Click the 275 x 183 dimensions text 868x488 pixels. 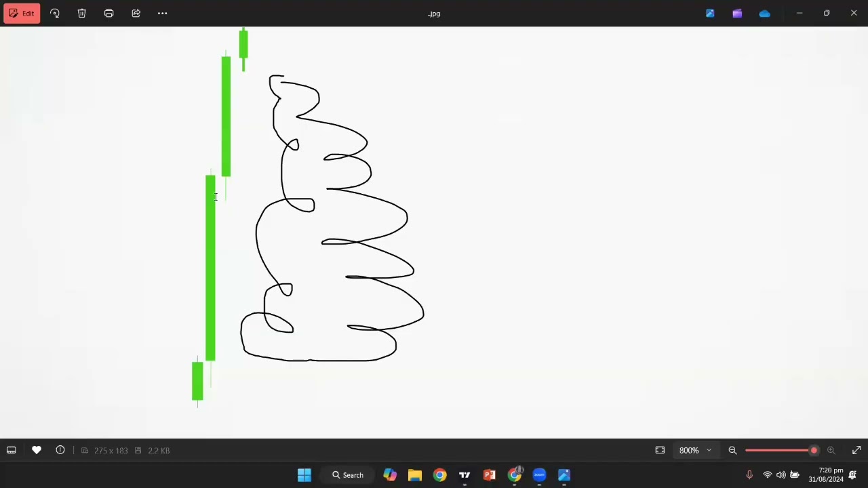111,450
